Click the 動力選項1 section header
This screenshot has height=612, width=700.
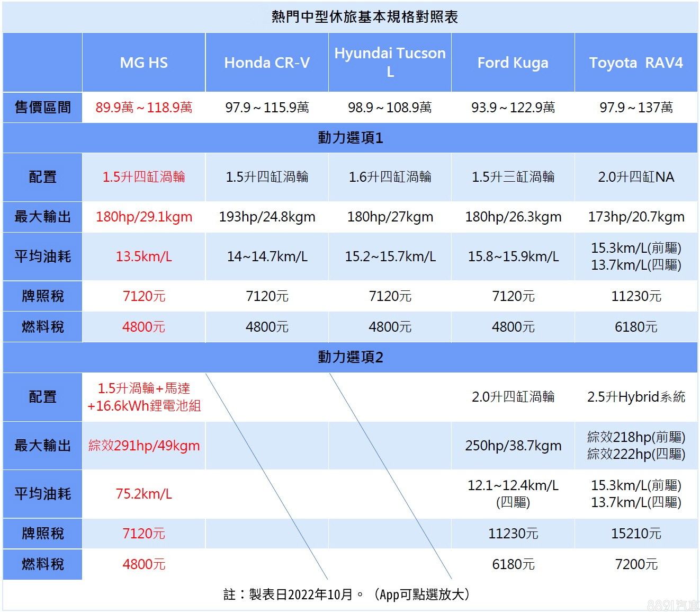pos(350,138)
